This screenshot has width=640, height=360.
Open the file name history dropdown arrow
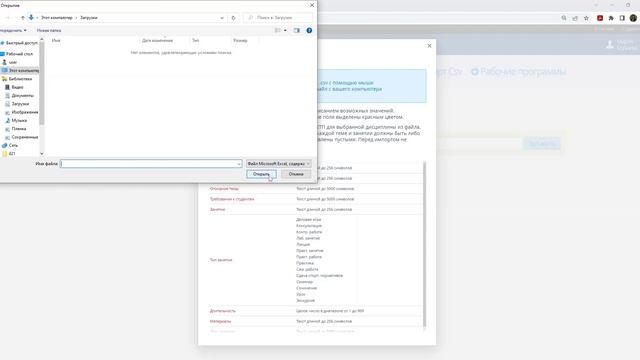pos(239,164)
